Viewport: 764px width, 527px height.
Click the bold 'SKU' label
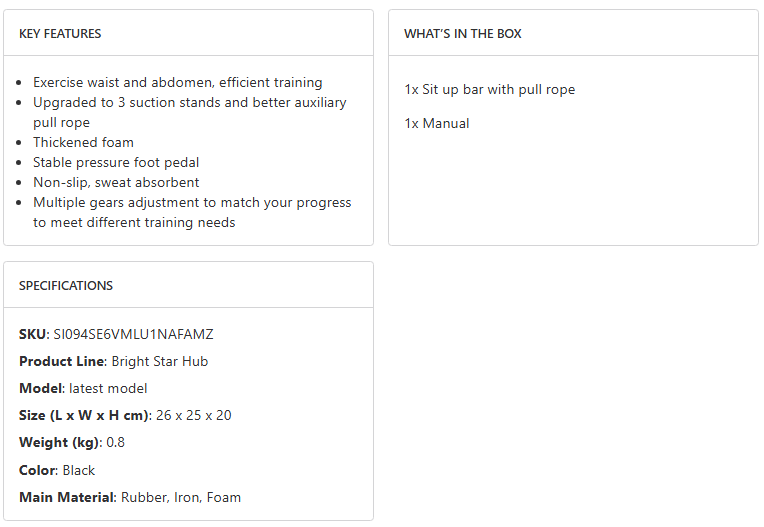(x=32, y=335)
